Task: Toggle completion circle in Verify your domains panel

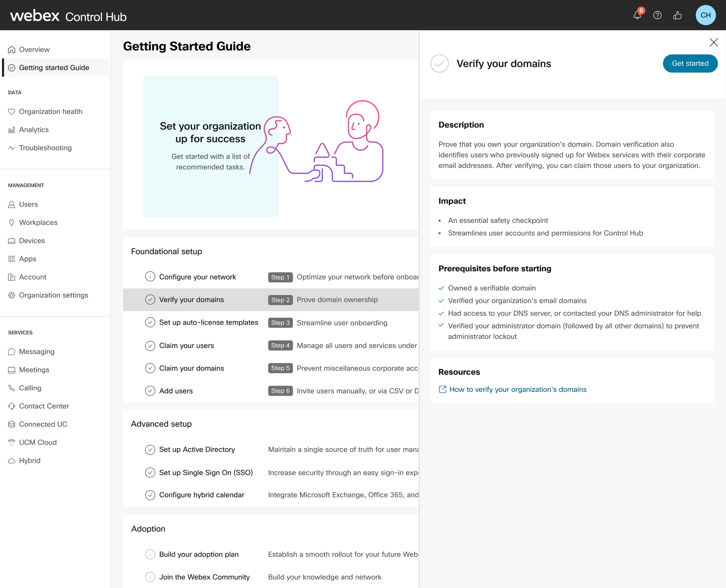Action: 440,64
